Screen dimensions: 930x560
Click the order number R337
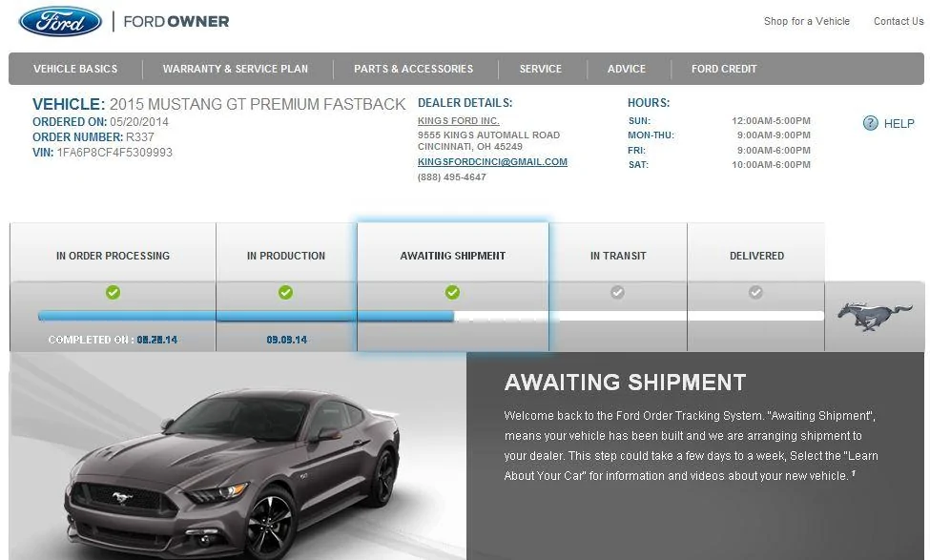(x=140, y=137)
